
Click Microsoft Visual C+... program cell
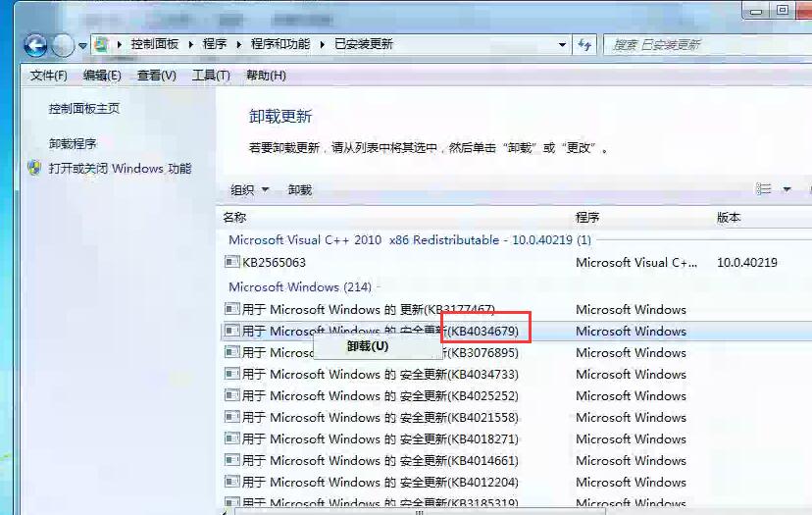[x=636, y=263]
